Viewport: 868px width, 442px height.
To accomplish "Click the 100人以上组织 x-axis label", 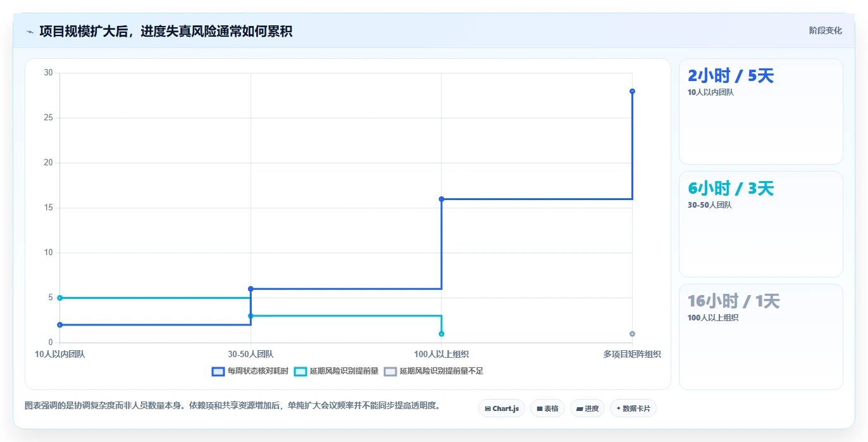I will [442, 354].
